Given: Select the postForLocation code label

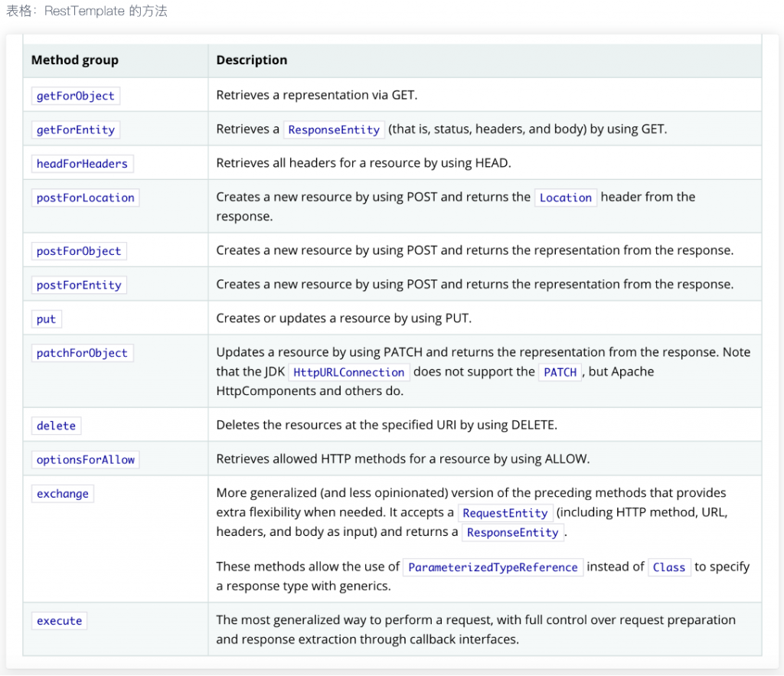Looking at the screenshot, I should coord(85,198).
